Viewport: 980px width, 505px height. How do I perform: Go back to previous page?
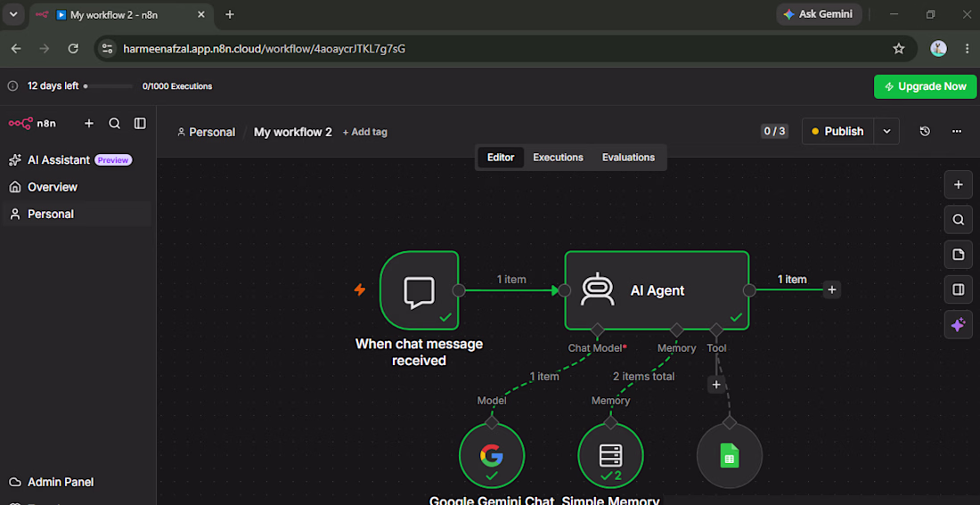point(16,48)
